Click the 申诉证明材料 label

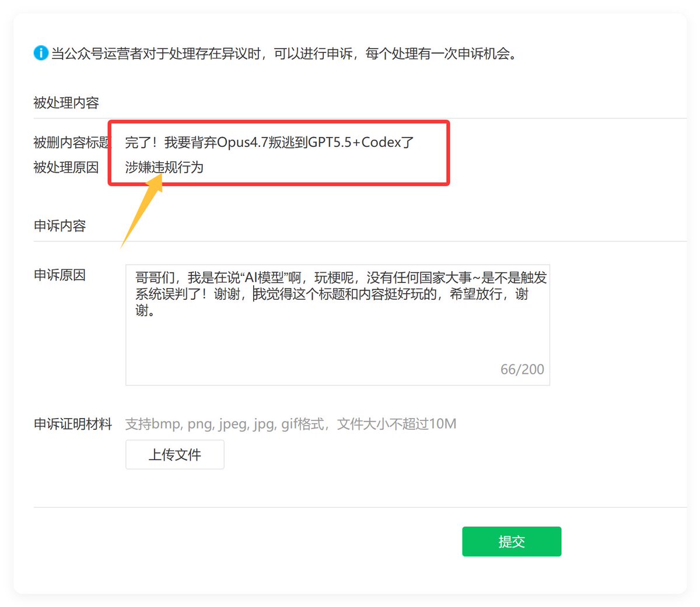click(x=73, y=424)
